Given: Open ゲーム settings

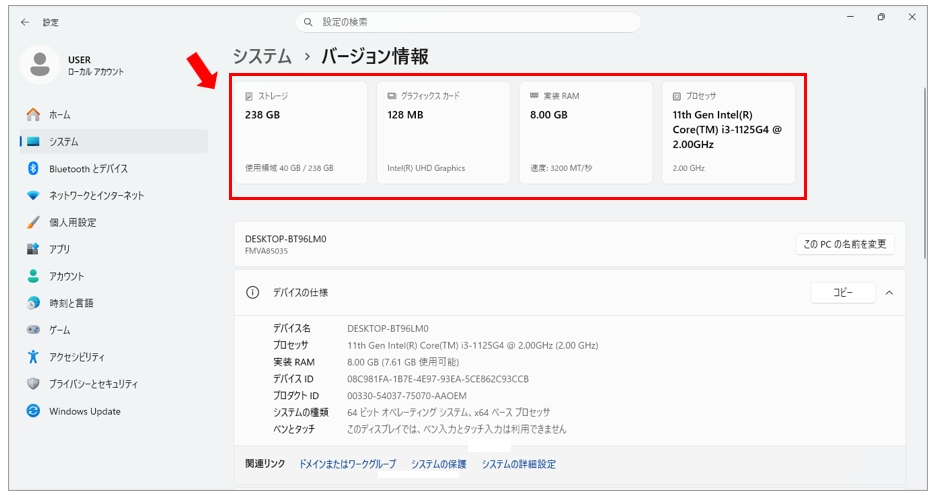Looking at the screenshot, I should coord(114,330).
